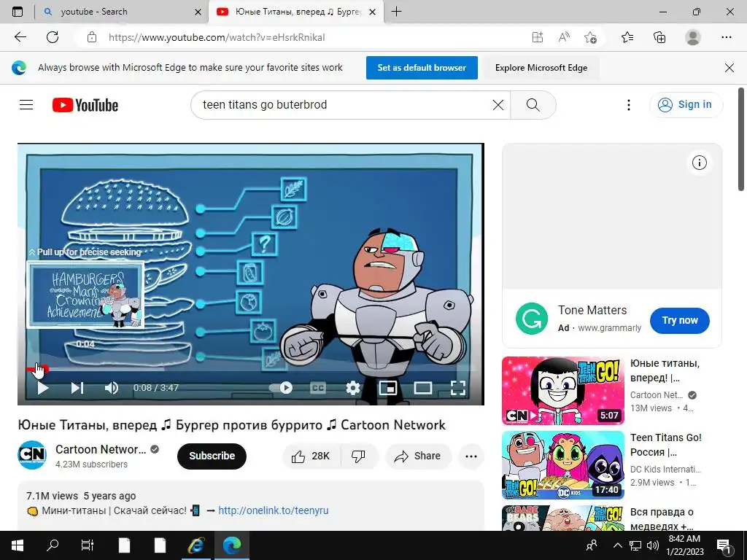The height and width of the screenshot is (560, 747).
Task: Open read aloud icon in address bar
Action: coord(564,37)
